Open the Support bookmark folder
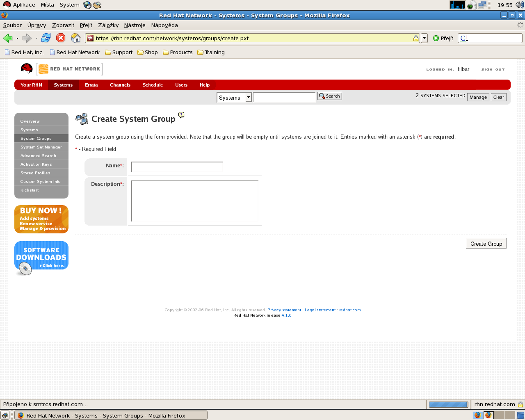Image resolution: width=525 pixels, height=420 pixels. (119, 52)
